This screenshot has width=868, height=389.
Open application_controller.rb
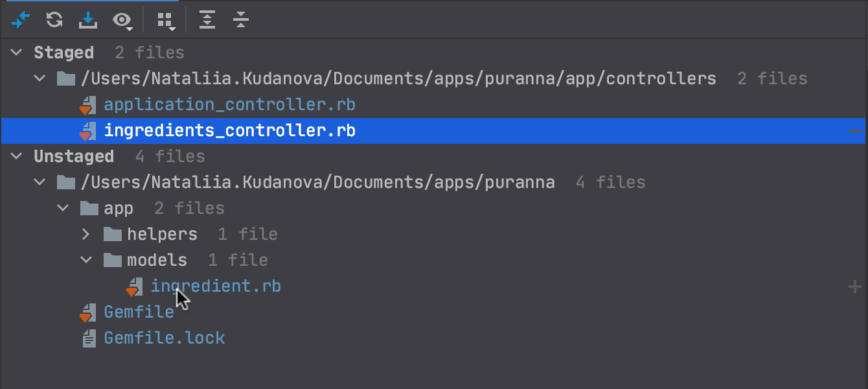click(229, 104)
